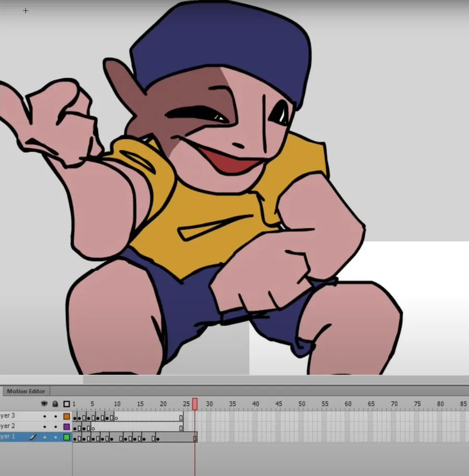This screenshot has height=476, width=469.
Task: Select Layer 3's blank keyframe at frame 10
Action: [x=116, y=418]
